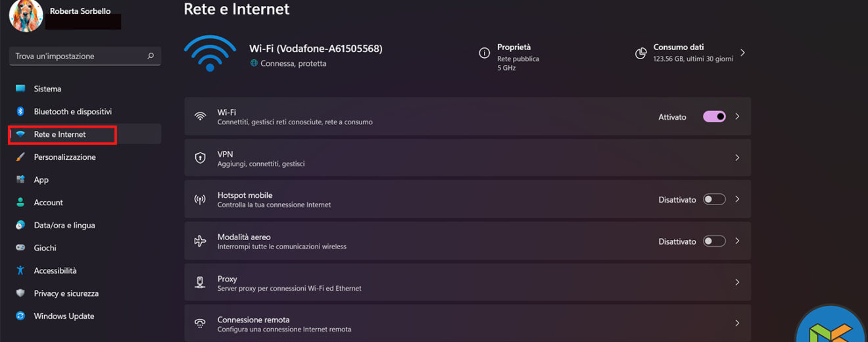Image resolution: width=868 pixels, height=342 pixels.
Task: Click the Windows Update icon
Action: click(x=20, y=316)
